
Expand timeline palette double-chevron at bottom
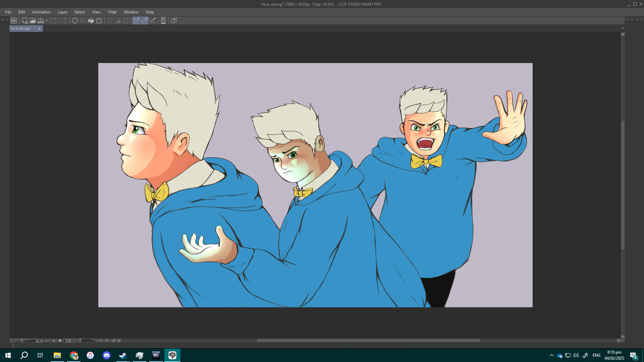[13, 346]
